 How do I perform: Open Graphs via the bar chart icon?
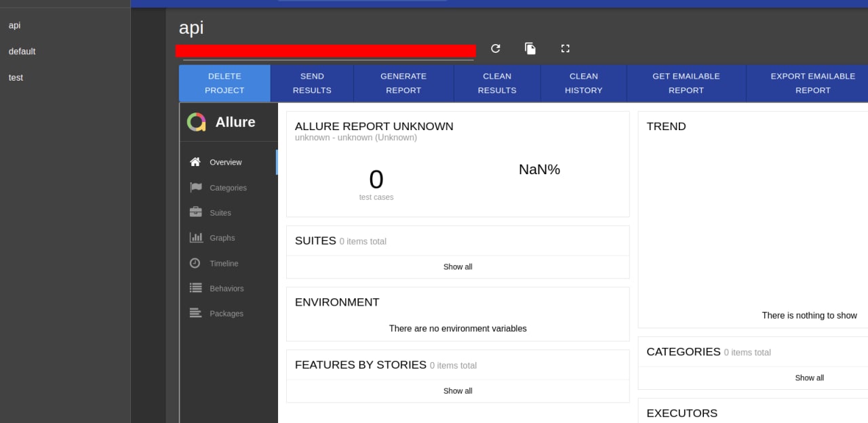(x=196, y=238)
